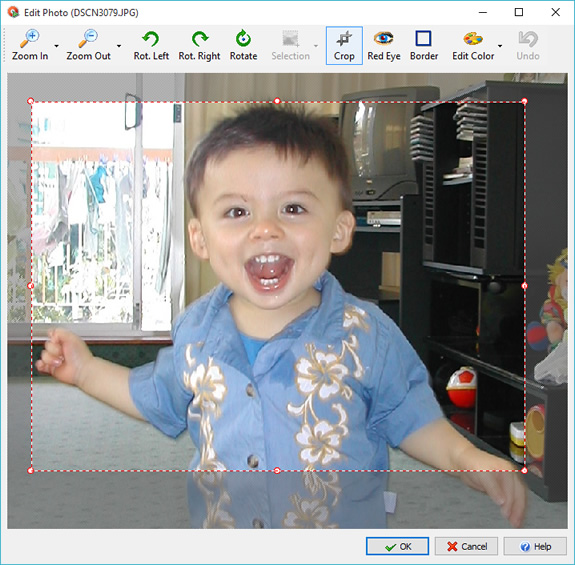Select the Zoom Out magnifier tool
The height and width of the screenshot is (565, 575).
coord(88,45)
